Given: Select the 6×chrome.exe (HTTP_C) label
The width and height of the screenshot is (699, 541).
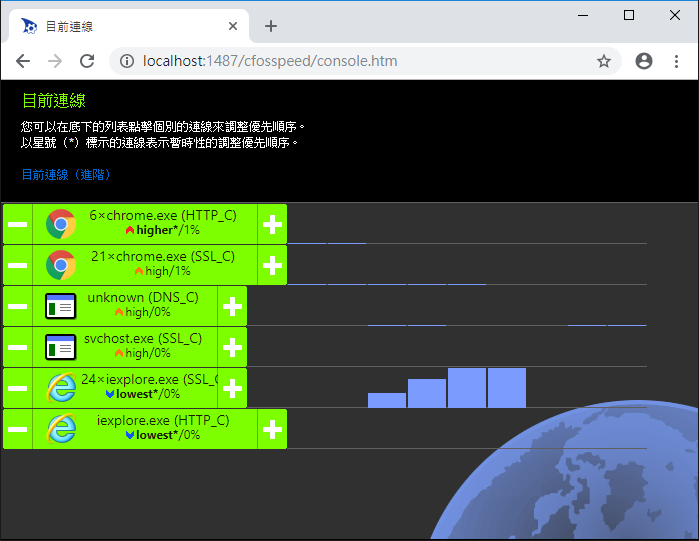Looking at the screenshot, I should 163,215.
